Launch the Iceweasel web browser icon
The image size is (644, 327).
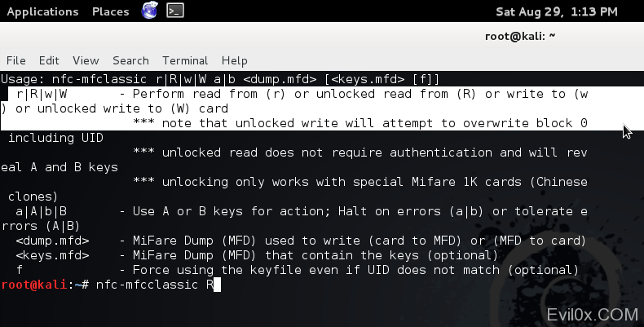[150, 11]
